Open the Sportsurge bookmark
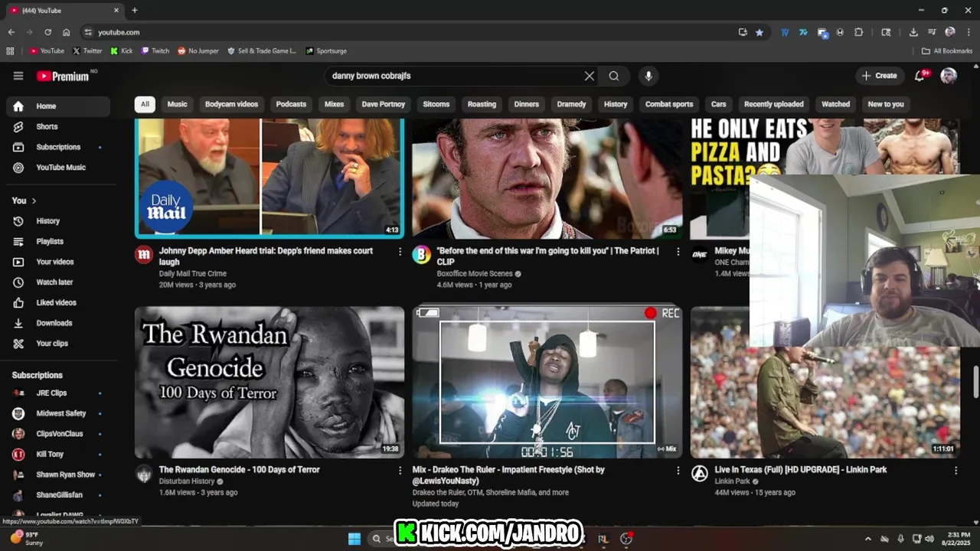 pyautogui.click(x=326, y=51)
